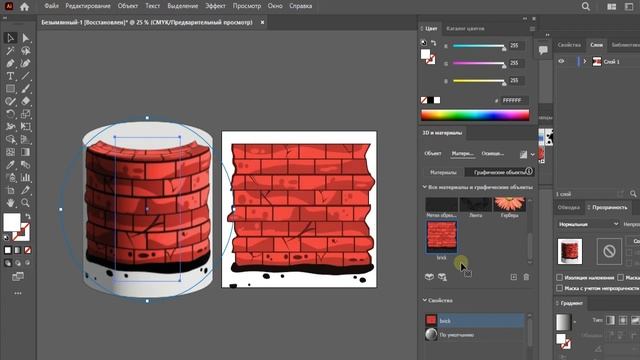Select the Width/Warp tool
The height and width of the screenshot is (360, 640).
(x=10, y=127)
